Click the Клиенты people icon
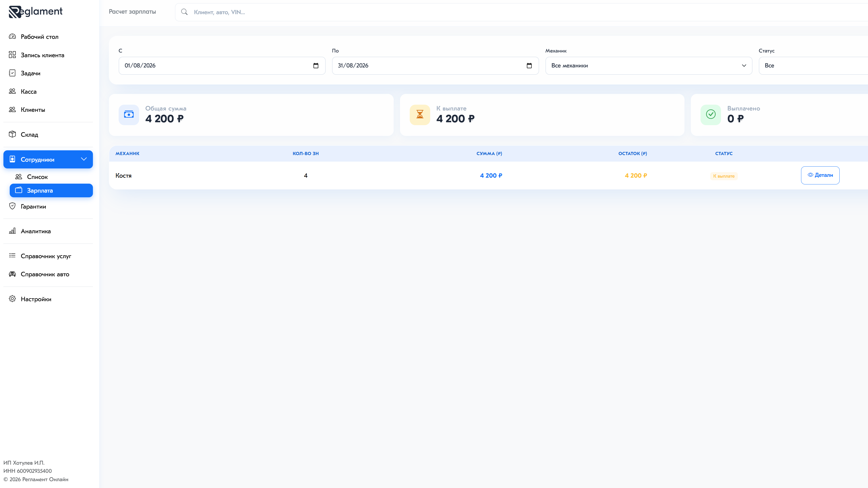 12,109
